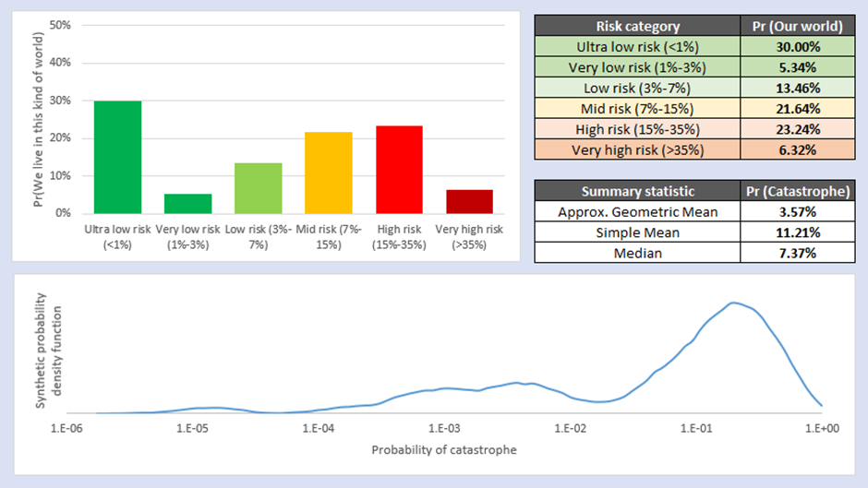Select the Pr (Our world) column header
Image resolution: width=868 pixels, height=488 pixels.
coord(796,27)
